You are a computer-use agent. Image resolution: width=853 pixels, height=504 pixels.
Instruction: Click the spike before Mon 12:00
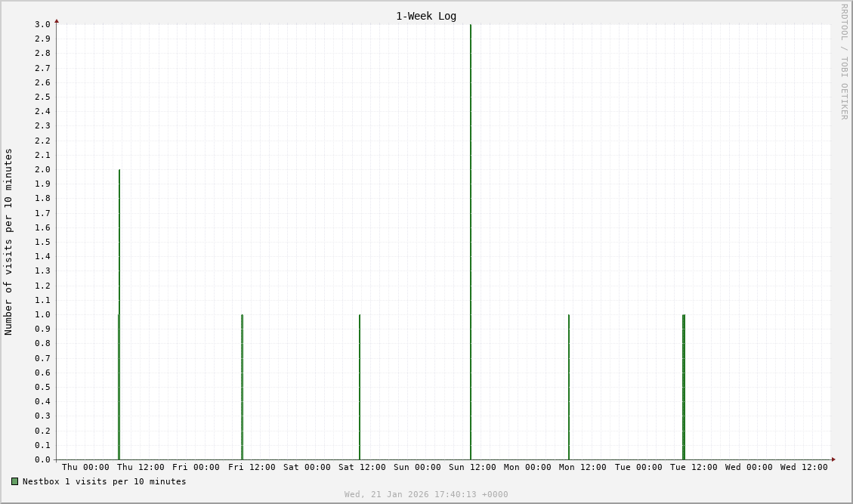click(x=569, y=387)
